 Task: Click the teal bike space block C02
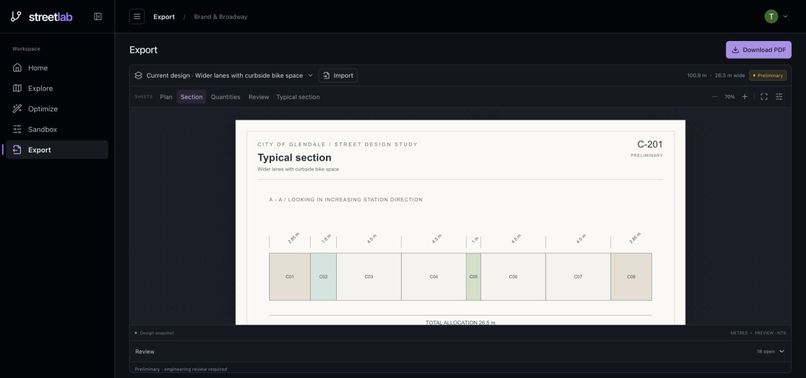click(323, 277)
